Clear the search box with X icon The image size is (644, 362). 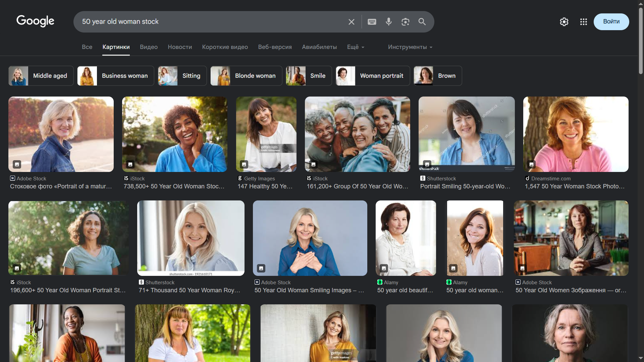(x=351, y=22)
